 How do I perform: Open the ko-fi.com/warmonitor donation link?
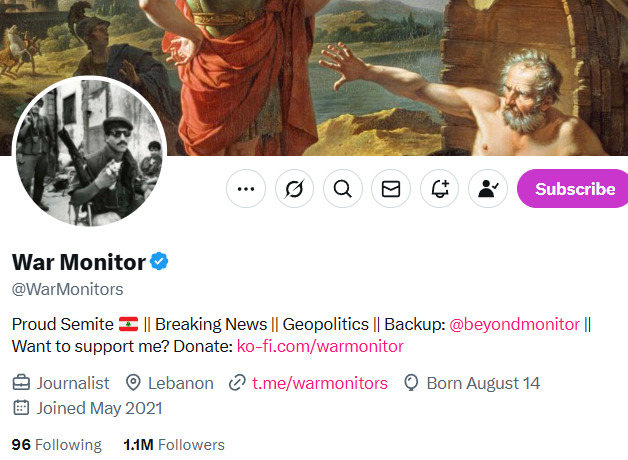[320, 347]
